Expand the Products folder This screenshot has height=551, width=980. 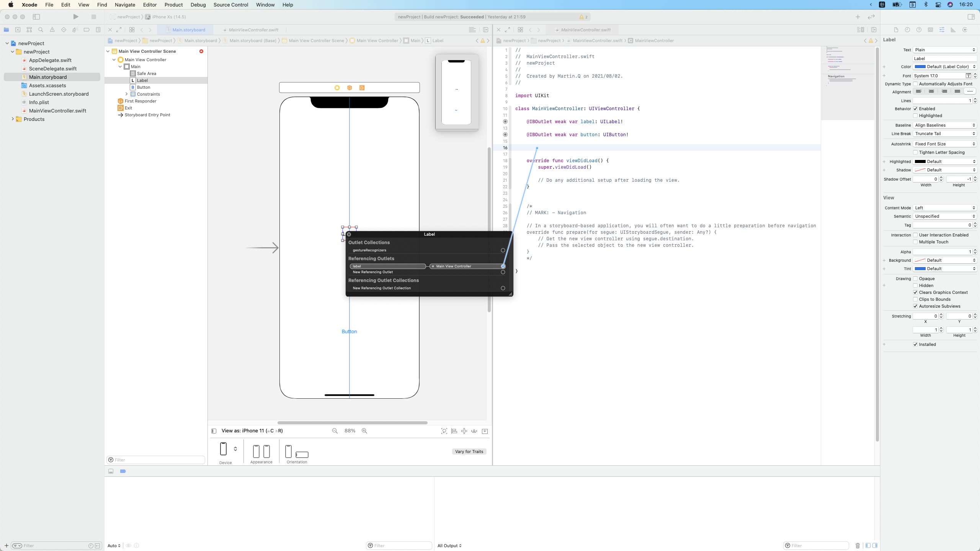[13, 119]
